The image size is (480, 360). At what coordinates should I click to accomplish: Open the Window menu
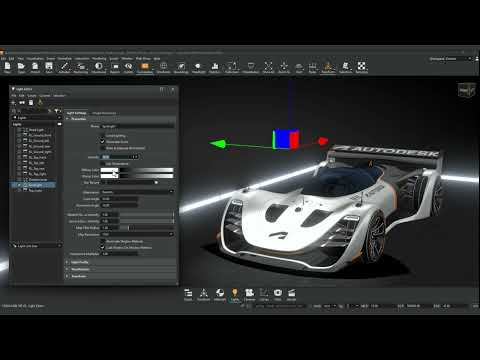pyautogui.click(x=127, y=58)
